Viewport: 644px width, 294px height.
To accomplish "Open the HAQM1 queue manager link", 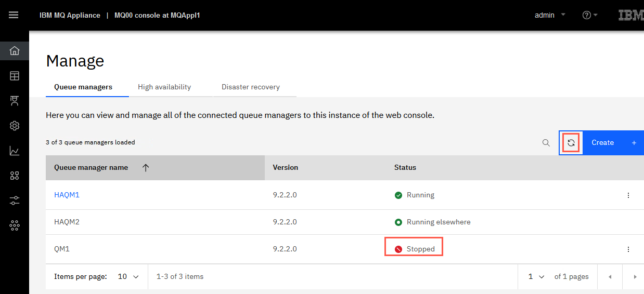I will pos(67,195).
